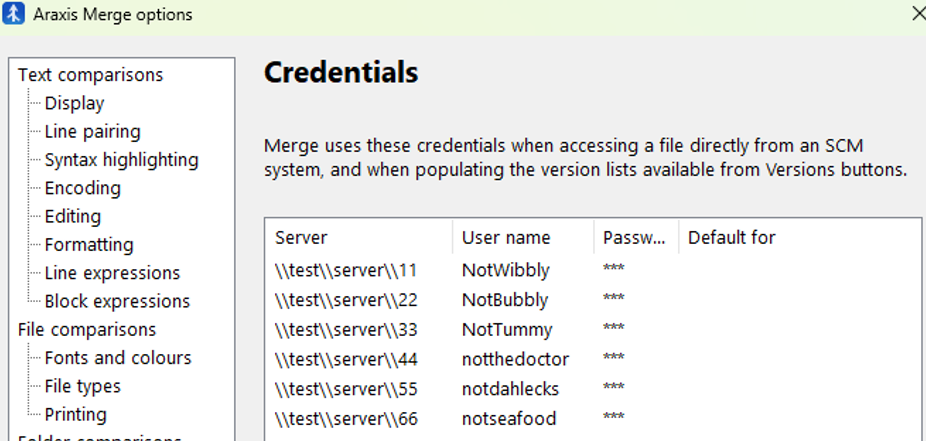
Task: Click the password cell for NotTummy
Action: [614, 328]
